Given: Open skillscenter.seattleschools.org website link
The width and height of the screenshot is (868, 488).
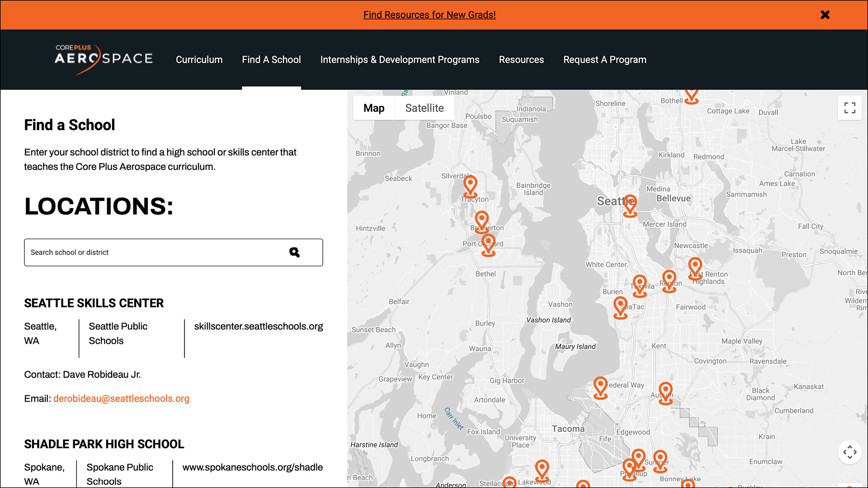Looking at the screenshot, I should click(259, 326).
